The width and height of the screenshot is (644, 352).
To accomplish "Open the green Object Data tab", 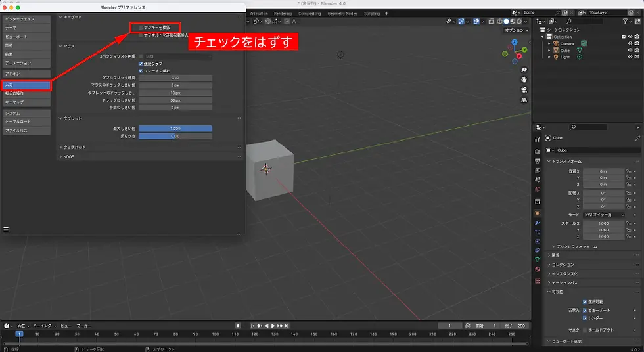I will click(x=538, y=259).
